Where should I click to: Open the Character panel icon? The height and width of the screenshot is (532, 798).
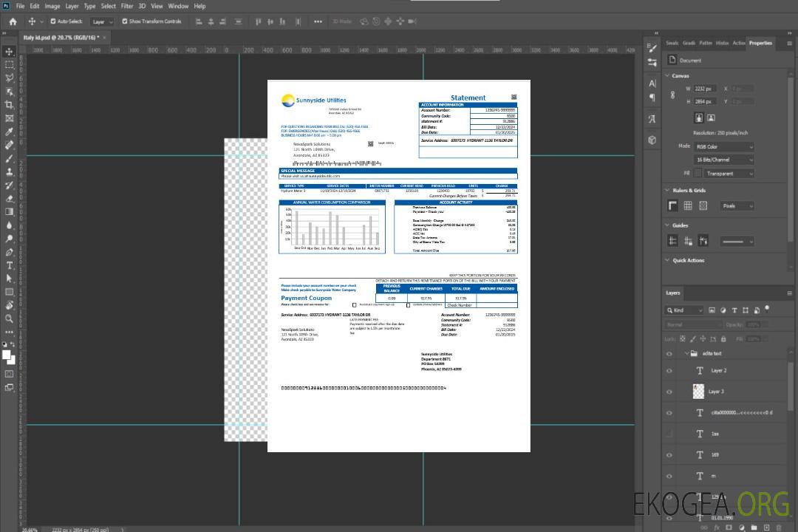click(x=652, y=83)
